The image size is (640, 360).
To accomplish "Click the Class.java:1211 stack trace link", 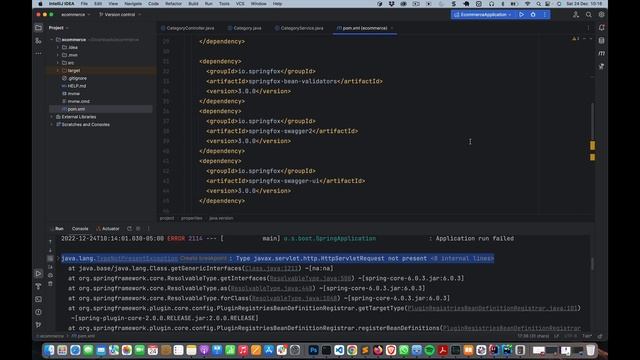I will pos(271,268).
